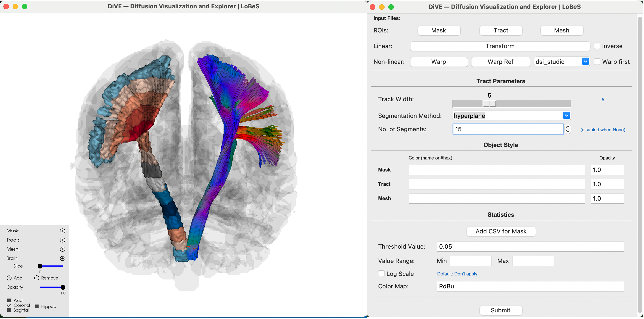Screen dimensions: 644x319
Task: Click the Mesh color input field
Action: tap(497, 198)
